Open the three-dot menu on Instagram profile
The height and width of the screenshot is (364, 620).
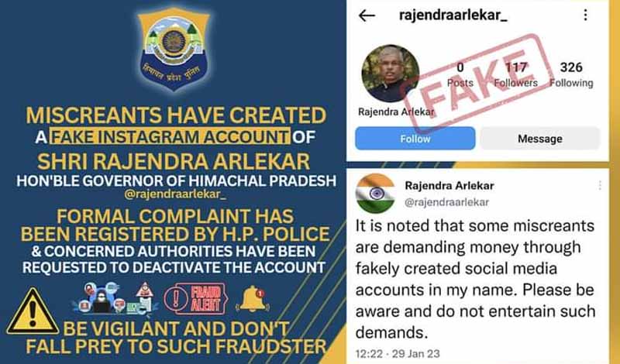click(586, 15)
